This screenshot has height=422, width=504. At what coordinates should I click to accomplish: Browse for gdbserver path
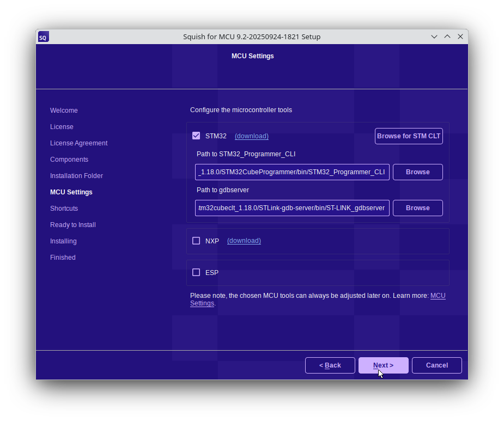(x=417, y=208)
